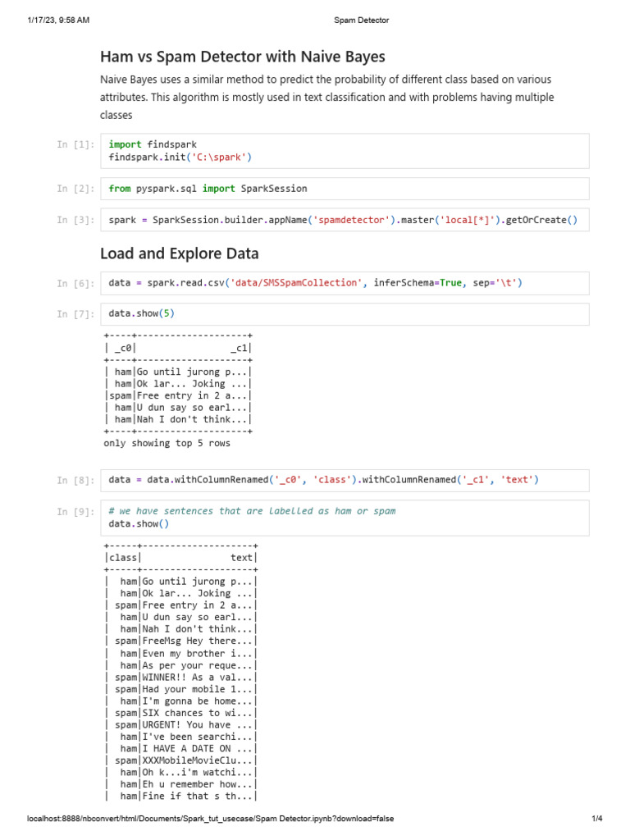The height and width of the screenshot is (840, 630).
Task: Focus the SparkSession.builder.appName code cell
Action: coord(344,220)
